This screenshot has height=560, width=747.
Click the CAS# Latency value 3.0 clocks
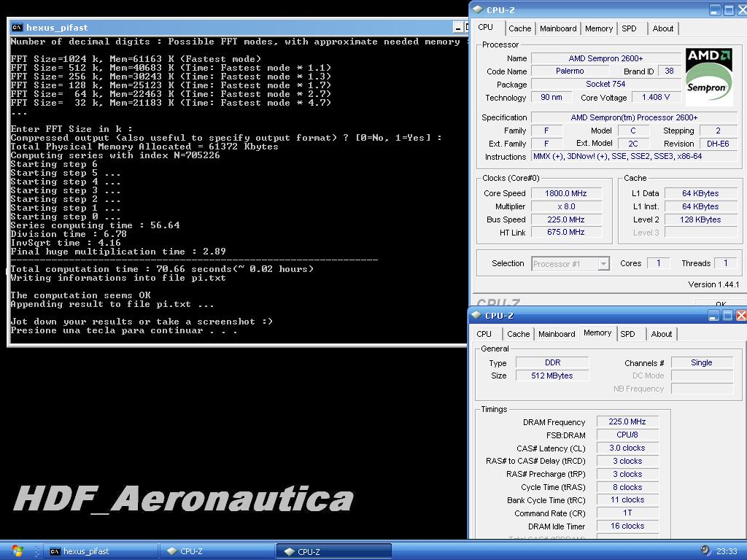click(627, 448)
